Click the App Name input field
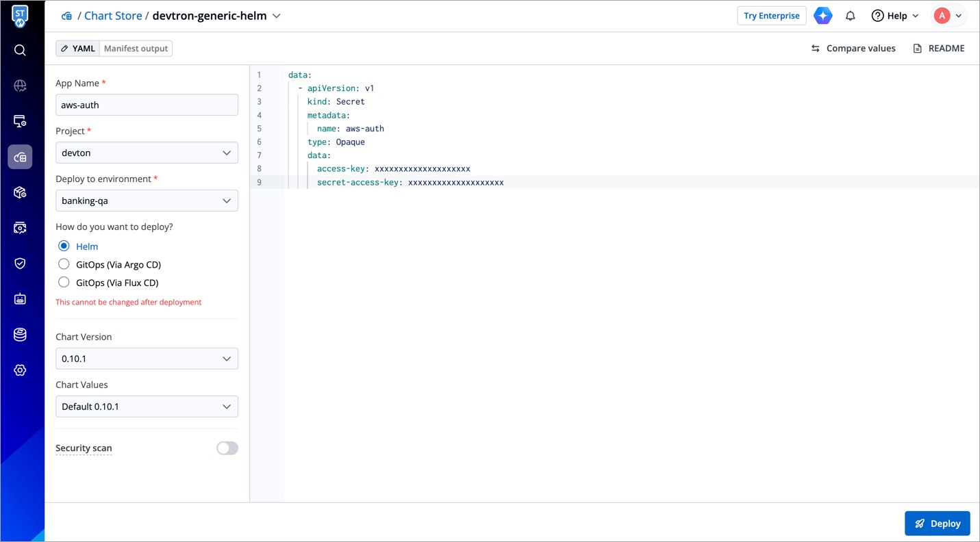 pos(147,105)
